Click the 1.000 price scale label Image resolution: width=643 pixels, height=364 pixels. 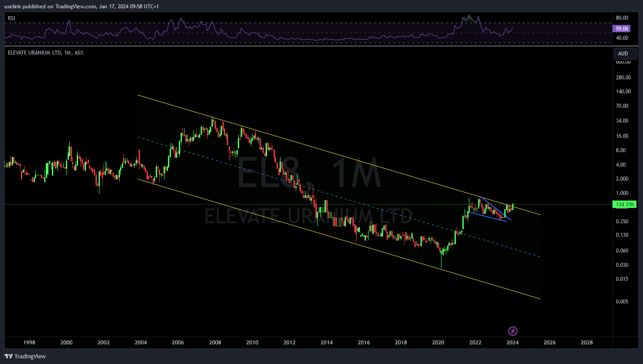[x=622, y=193]
